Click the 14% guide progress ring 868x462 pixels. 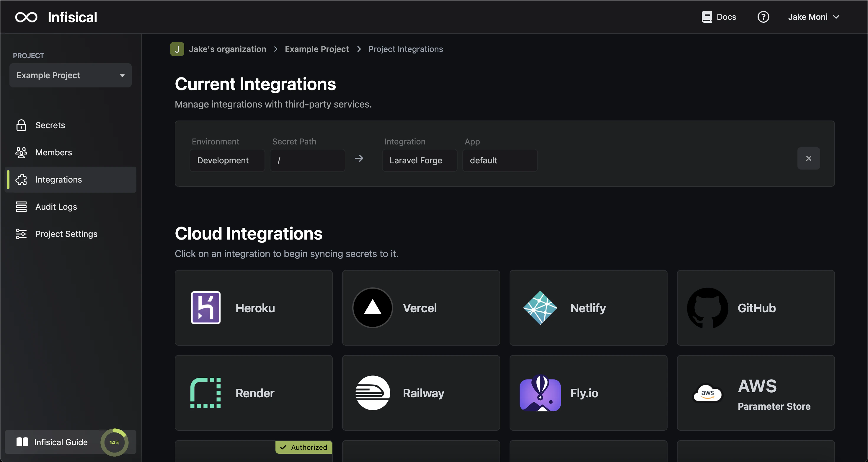coord(114,442)
